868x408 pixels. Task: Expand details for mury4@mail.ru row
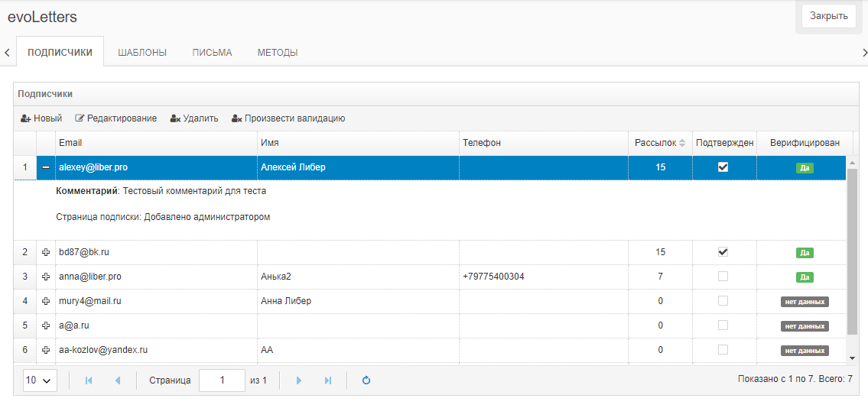46,301
